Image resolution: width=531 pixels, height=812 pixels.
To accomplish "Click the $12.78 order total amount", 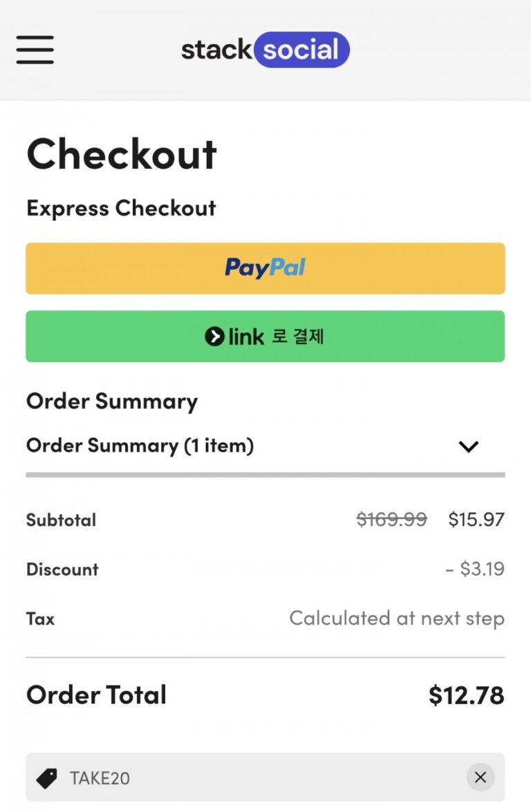I will 466,695.
